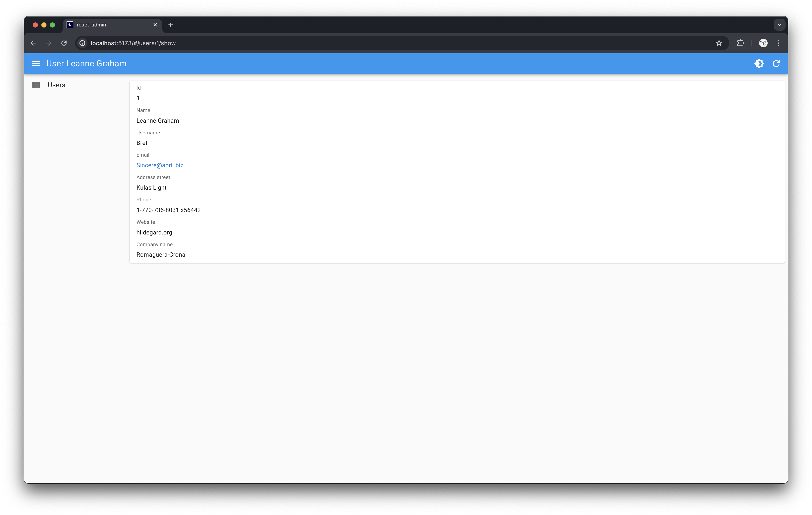Toggle light/dark theme icon
The image size is (812, 515).
pos(759,63)
